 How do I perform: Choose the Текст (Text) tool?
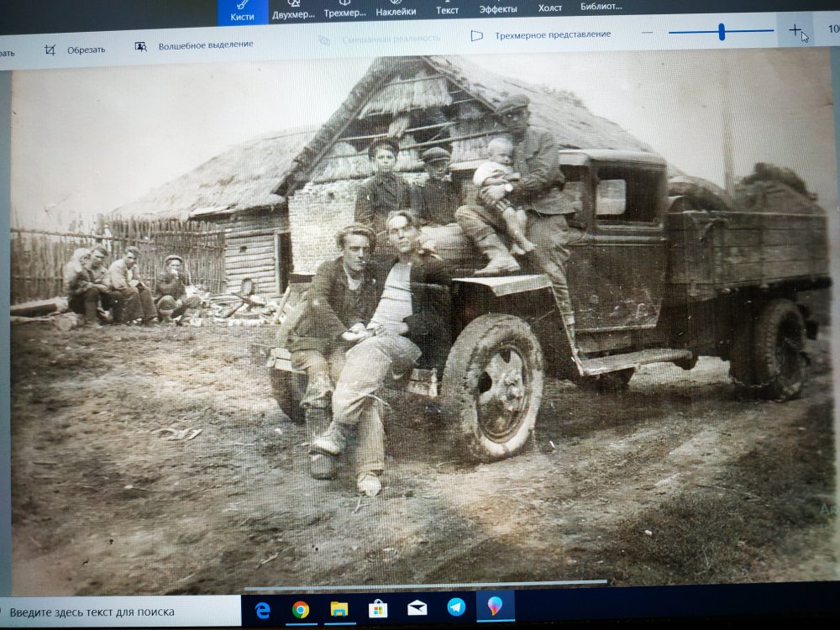(x=447, y=9)
